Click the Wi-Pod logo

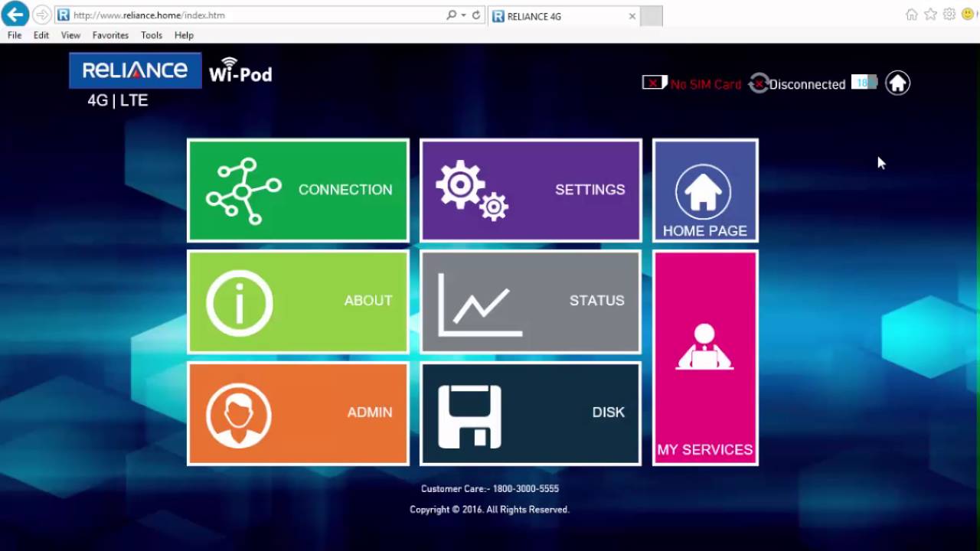coord(240,70)
